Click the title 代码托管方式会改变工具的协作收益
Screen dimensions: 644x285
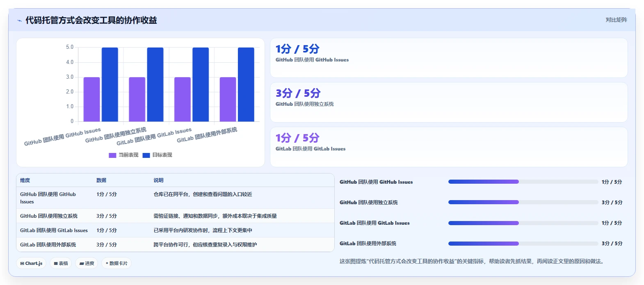(x=91, y=20)
